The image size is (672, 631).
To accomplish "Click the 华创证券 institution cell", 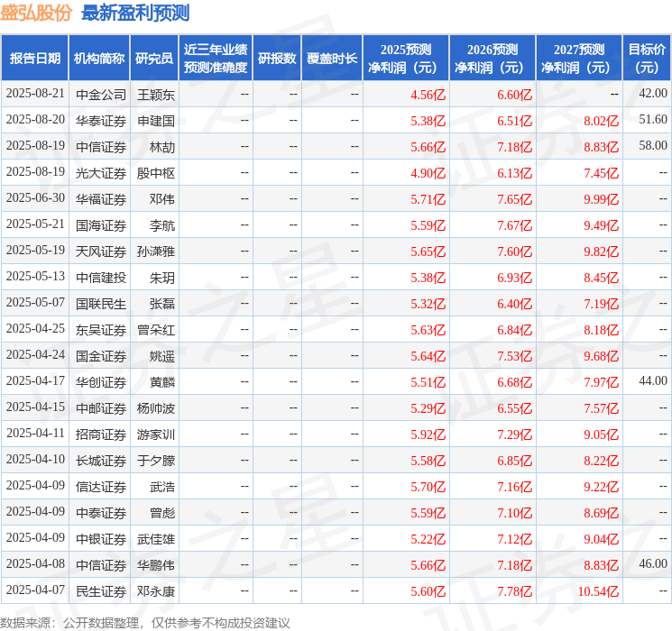I will pyautogui.click(x=101, y=382).
